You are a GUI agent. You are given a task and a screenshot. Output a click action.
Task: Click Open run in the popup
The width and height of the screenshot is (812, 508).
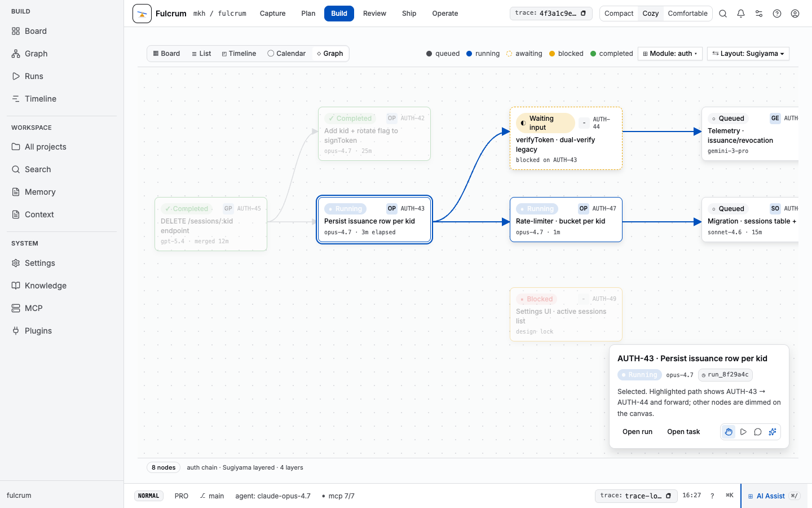pos(637,432)
